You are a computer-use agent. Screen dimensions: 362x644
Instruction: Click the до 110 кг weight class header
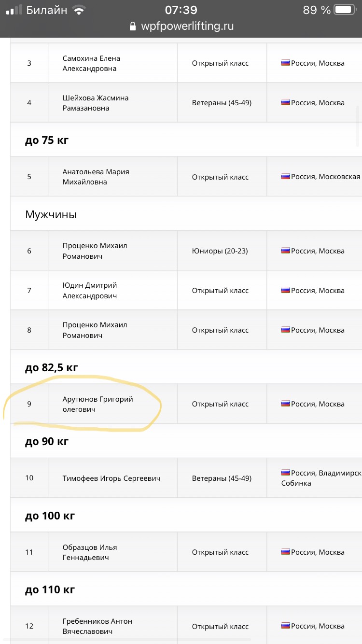tap(50, 589)
